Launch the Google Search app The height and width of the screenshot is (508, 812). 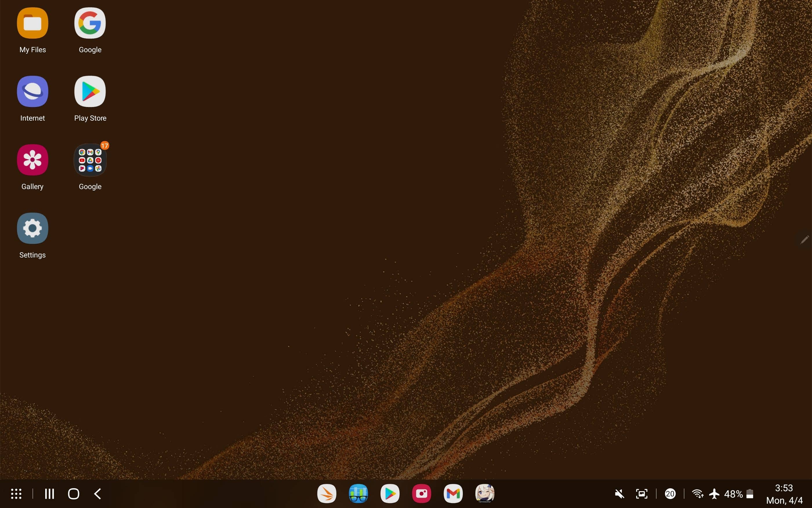90,23
